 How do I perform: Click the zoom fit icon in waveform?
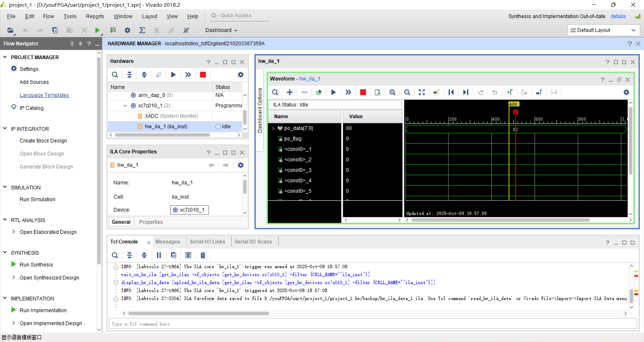click(422, 92)
